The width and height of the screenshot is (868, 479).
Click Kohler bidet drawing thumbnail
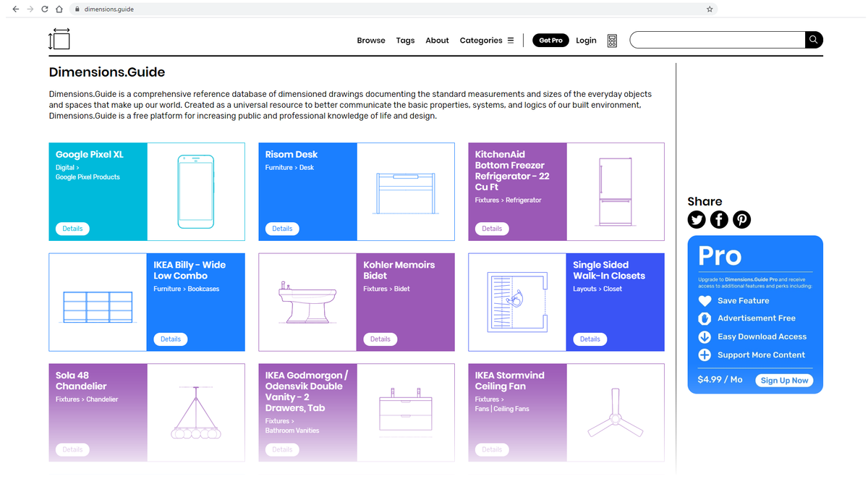[307, 302]
